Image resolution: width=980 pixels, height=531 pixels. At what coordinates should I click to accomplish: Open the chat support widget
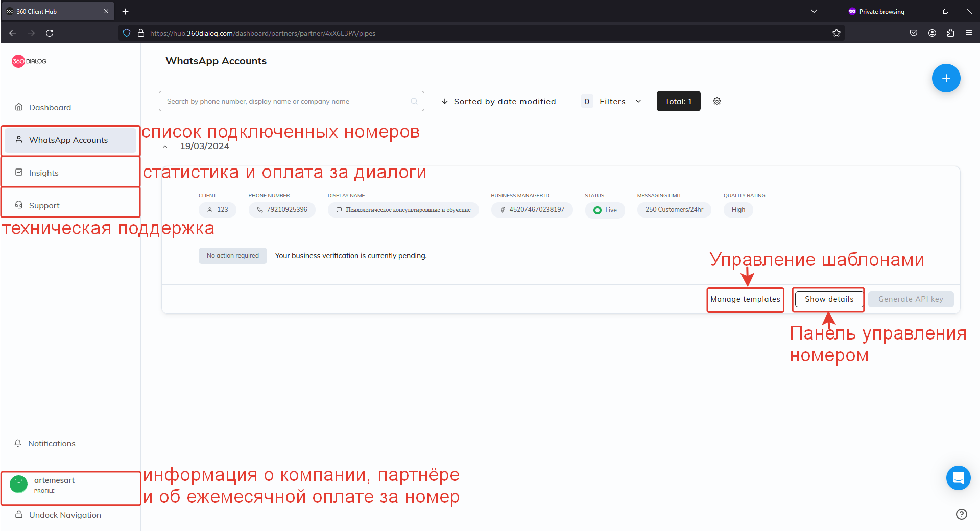(x=958, y=478)
